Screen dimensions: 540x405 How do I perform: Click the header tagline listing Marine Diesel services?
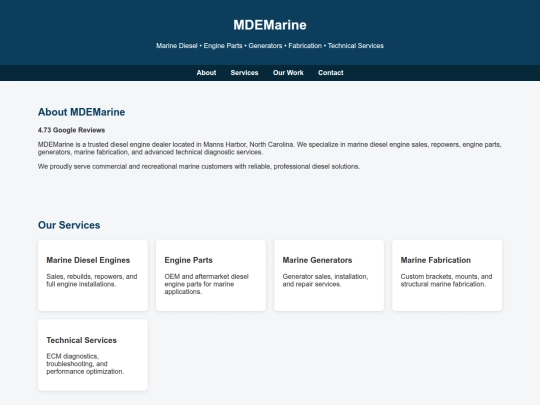(270, 46)
